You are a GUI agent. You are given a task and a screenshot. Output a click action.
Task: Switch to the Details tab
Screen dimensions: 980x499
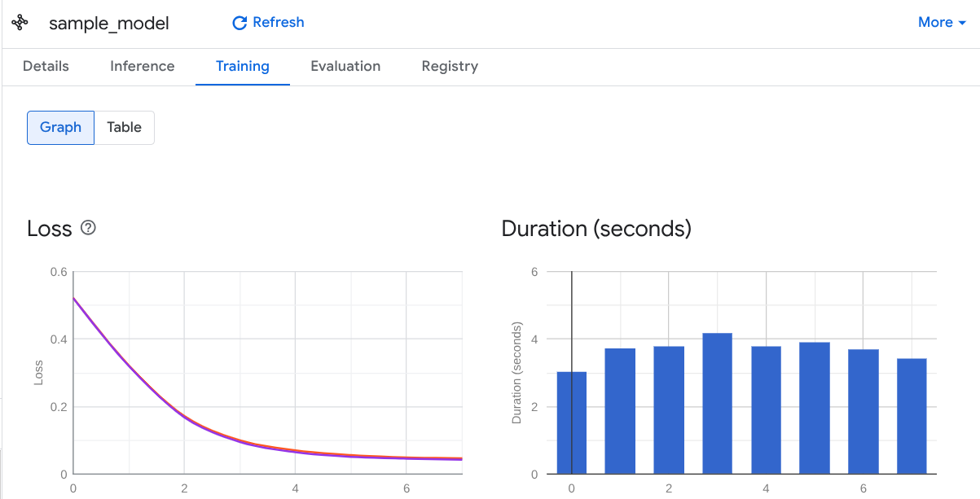46,67
